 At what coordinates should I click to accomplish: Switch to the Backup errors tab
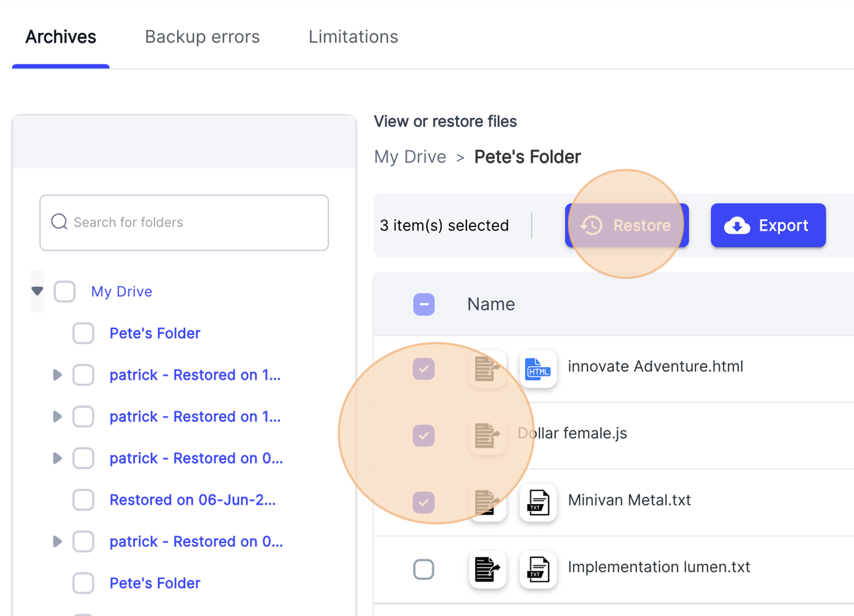[202, 37]
